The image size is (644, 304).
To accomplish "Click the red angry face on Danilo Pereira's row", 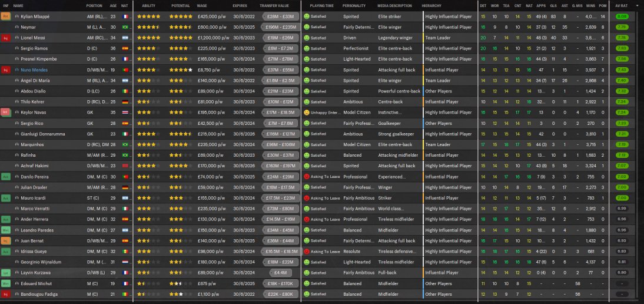I will click(306, 177).
